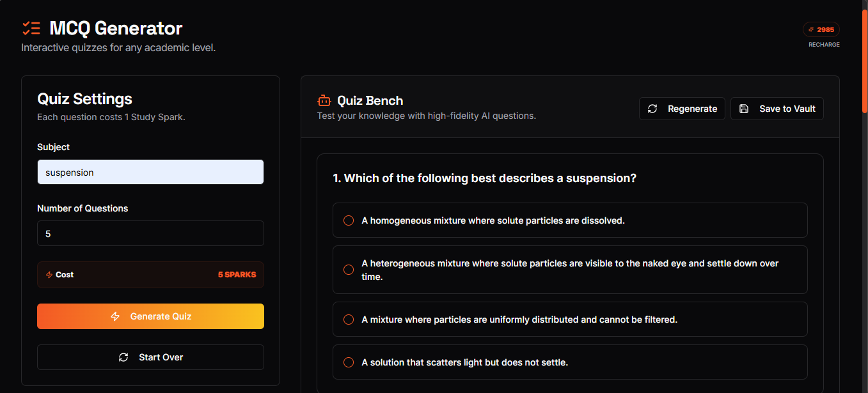Click the save disk icon on Save to Vault
Screen dimensions: 868x393
(x=743, y=109)
